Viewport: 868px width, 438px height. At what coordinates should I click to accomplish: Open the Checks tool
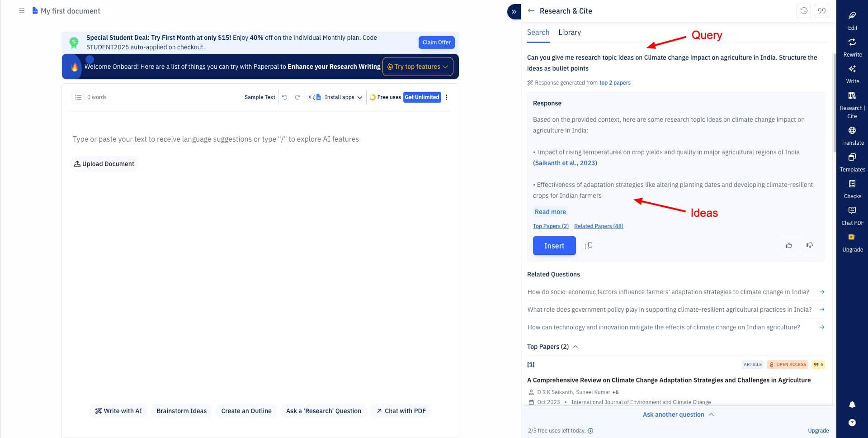point(852,188)
